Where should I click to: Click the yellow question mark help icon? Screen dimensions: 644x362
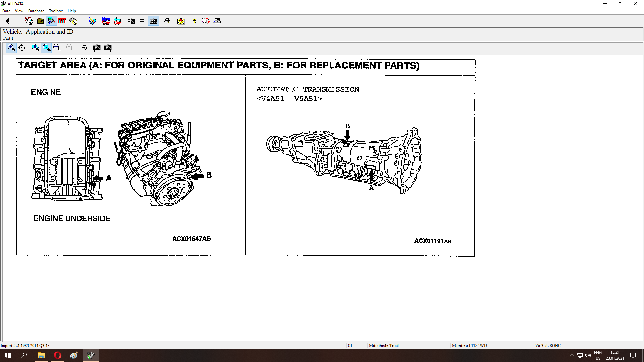(x=194, y=21)
